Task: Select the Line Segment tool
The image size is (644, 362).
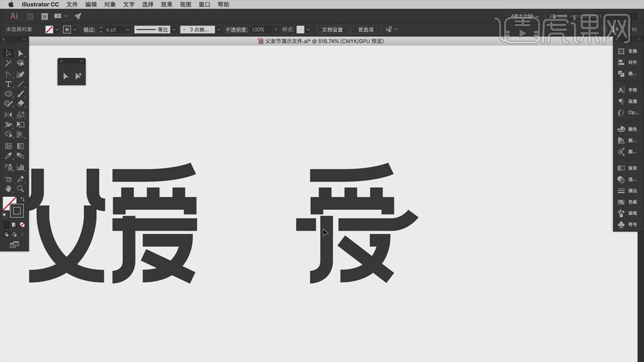Action: pos(21,84)
